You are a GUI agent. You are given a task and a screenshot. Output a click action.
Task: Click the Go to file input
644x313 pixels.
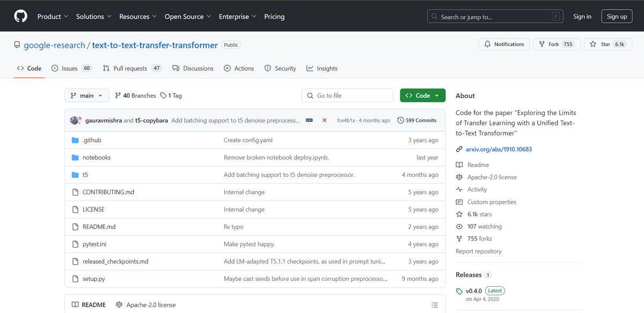pos(347,96)
